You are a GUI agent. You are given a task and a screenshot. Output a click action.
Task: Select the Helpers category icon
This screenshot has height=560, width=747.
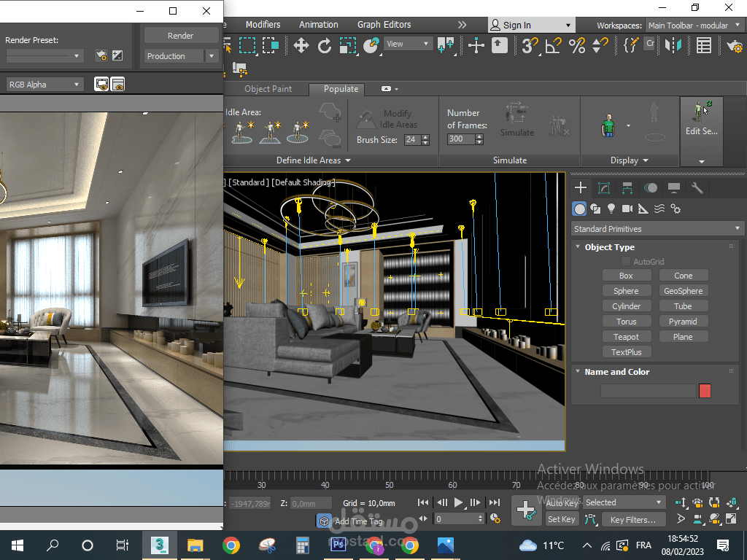click(x=643, y=209)
